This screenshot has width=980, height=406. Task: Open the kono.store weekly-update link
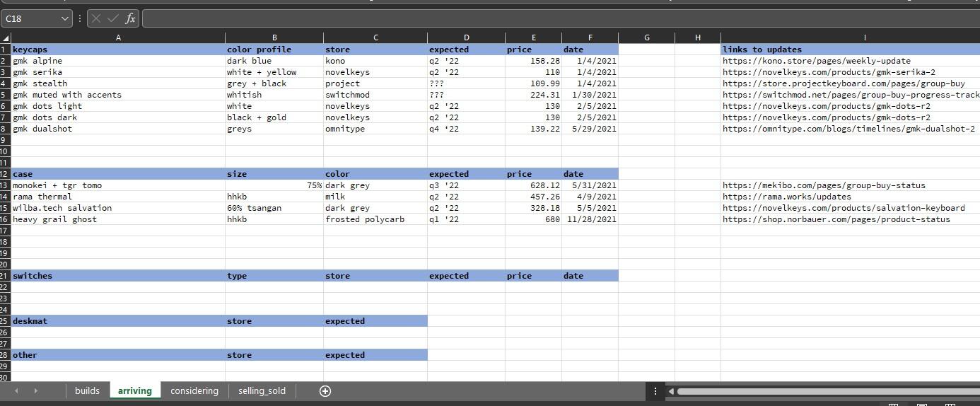[x=816, y=61]
